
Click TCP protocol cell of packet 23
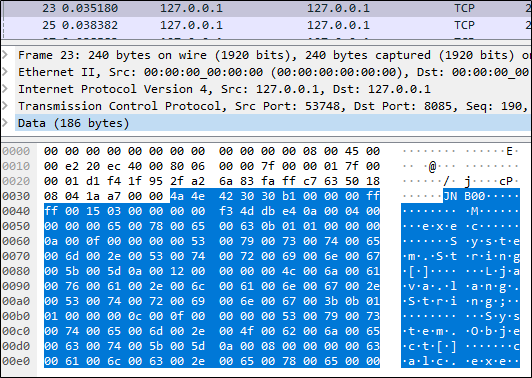464,8
